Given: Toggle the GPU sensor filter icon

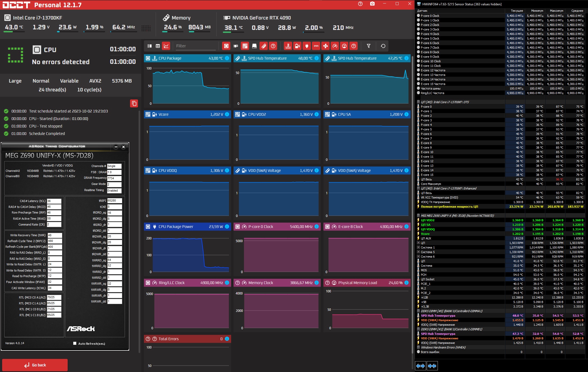Looking at the screenshot, I should [236, 46].
